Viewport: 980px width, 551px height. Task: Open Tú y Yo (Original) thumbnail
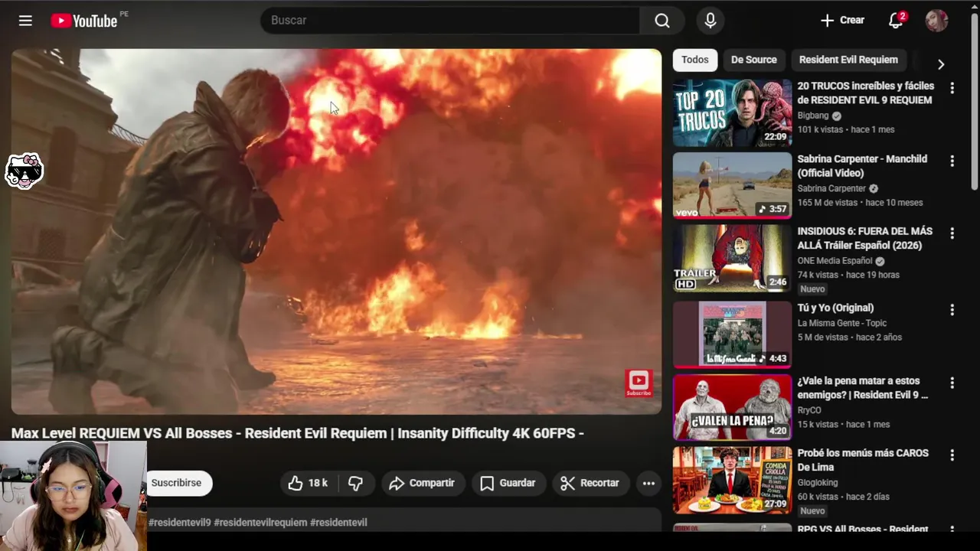(x=732, y=334)
